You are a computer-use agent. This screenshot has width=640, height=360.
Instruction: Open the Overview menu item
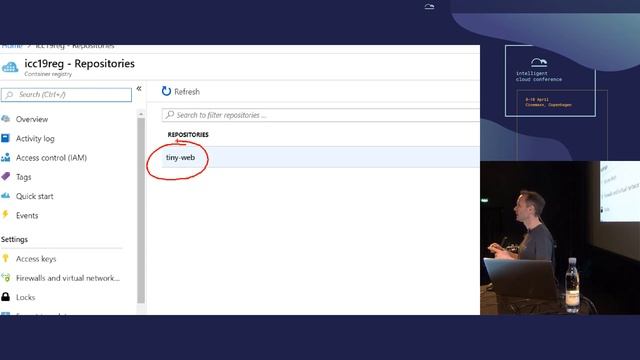32,119
